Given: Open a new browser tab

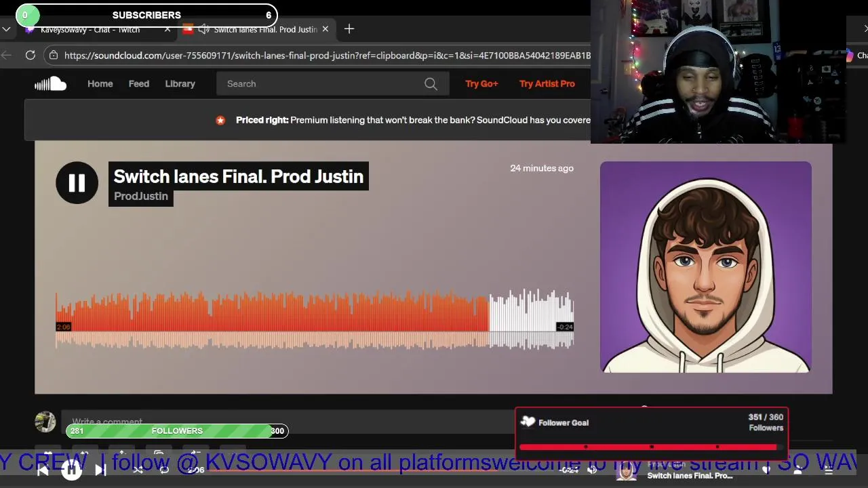Looking at the screenshot, I should [349, 29].
